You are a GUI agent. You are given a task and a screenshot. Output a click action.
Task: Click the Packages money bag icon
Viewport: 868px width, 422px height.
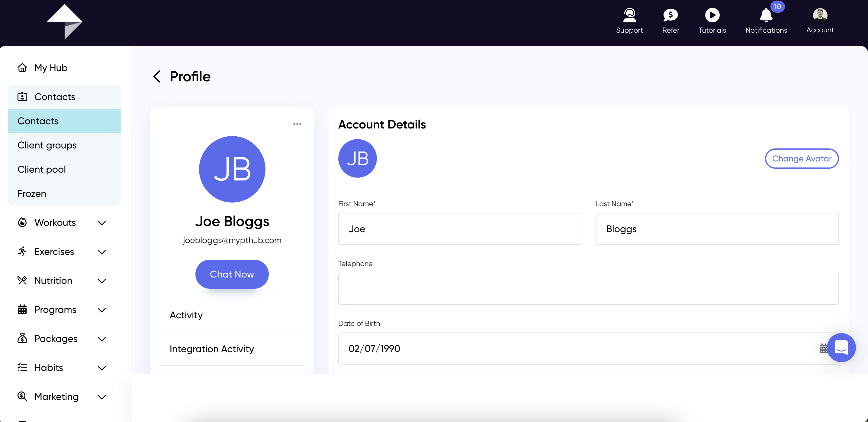click(22, 339)
